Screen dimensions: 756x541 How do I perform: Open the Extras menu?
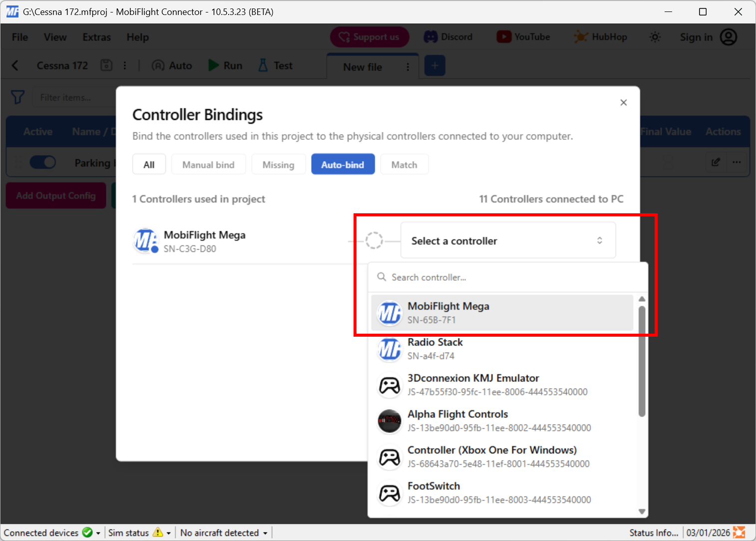point(96,37)
